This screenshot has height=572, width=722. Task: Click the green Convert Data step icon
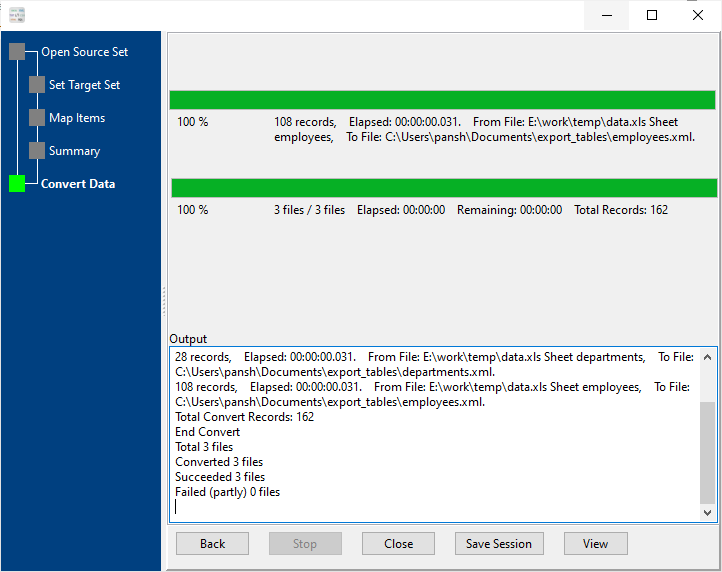click(17, 184)
